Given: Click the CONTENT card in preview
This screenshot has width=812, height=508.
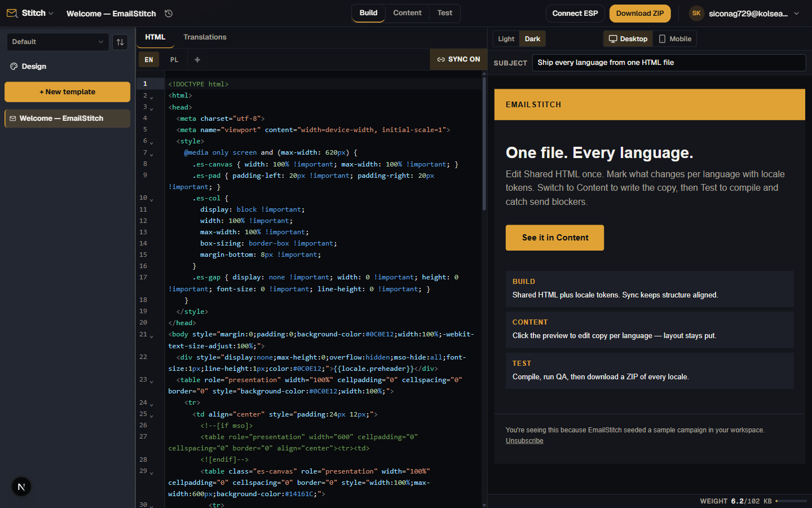Looking at the screenshot, I should 650,330.
